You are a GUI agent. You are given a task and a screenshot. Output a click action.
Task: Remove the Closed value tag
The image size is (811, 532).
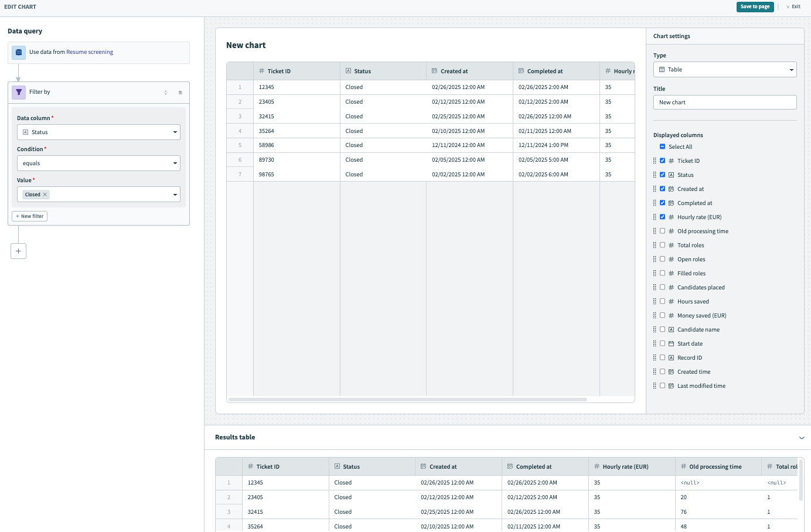(x=45, y=195)
